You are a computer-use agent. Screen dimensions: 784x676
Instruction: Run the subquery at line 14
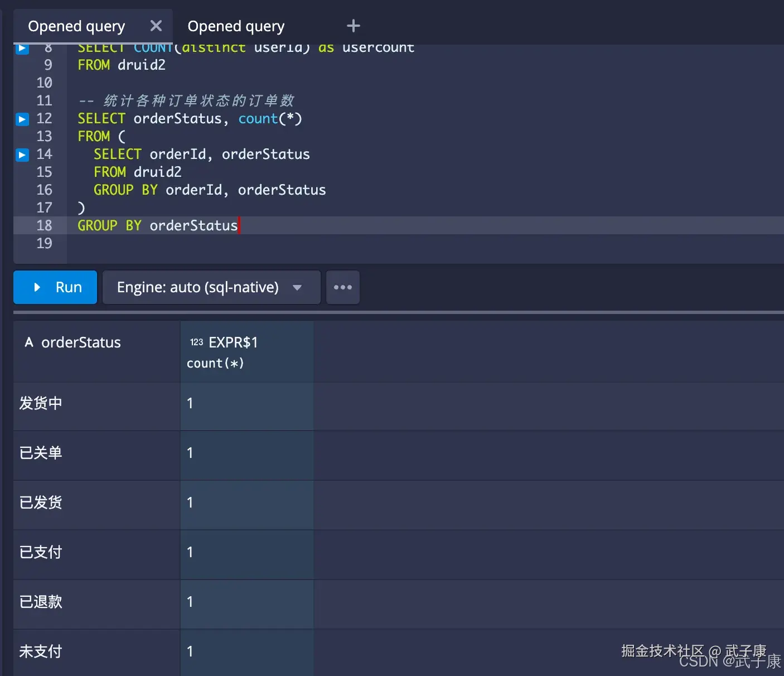point(22,154)
